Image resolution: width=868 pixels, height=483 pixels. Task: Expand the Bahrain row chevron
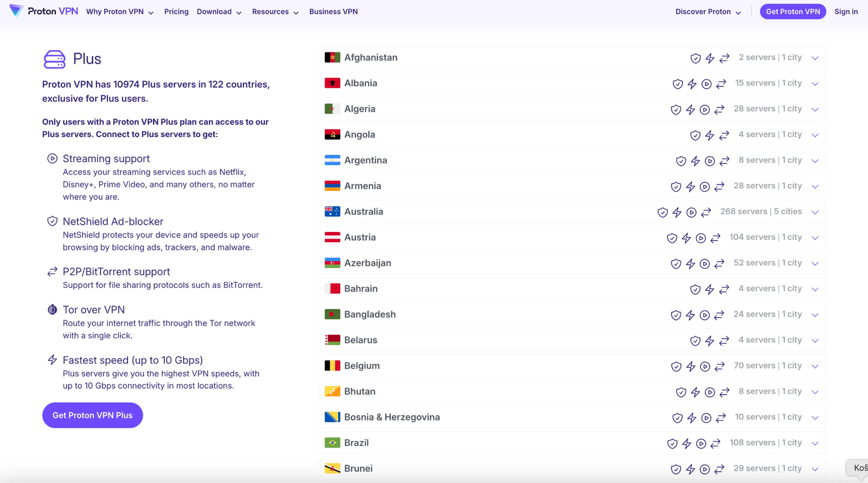point(815,289)
